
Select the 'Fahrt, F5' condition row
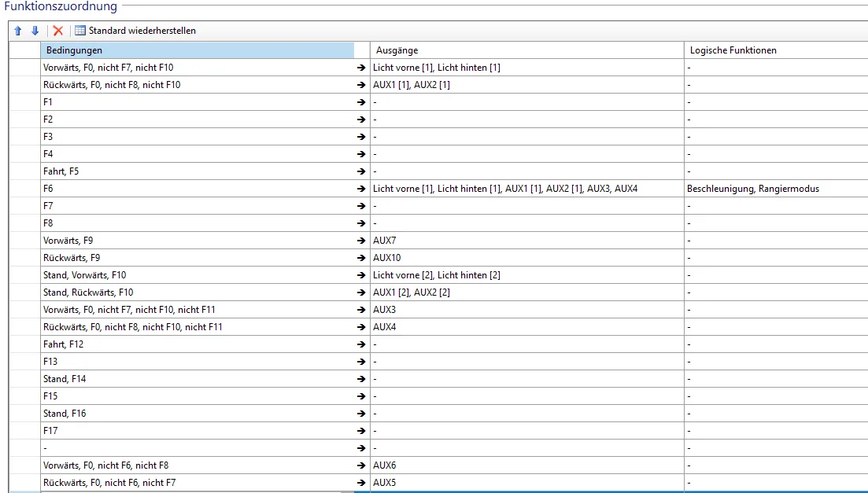click(197, 171)
